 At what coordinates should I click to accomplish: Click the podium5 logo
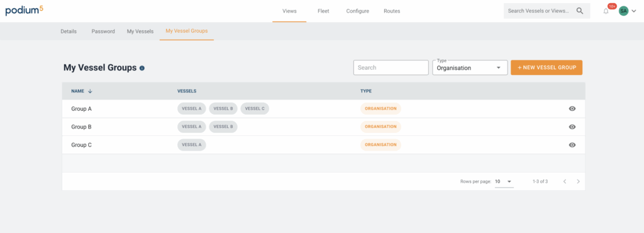click(x=25, y=10)
